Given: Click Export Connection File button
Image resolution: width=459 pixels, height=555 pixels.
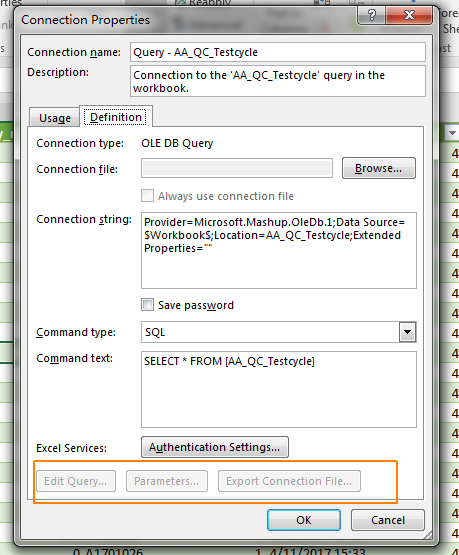Looking at the screenshot, I should pos(289,481).
